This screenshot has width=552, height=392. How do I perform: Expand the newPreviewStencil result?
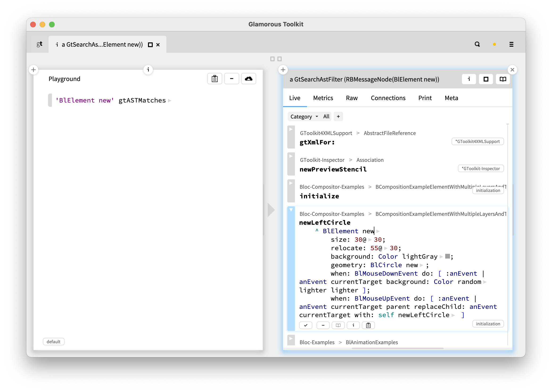291,156
